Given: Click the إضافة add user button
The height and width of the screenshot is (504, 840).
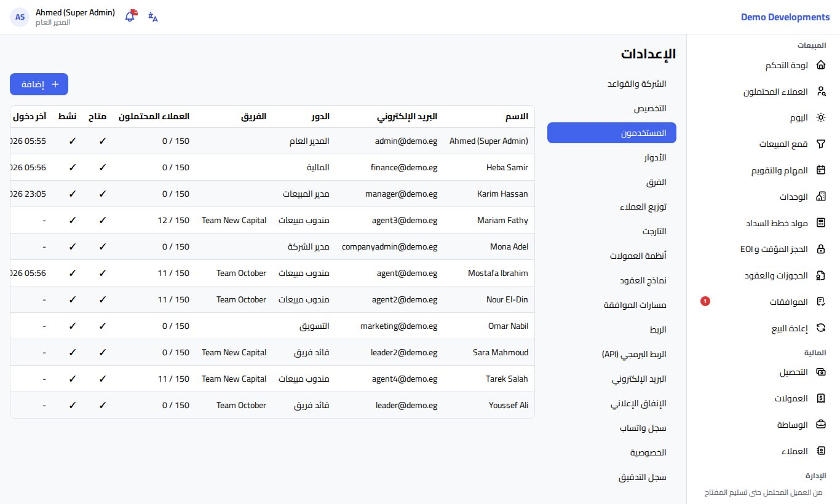Looking at the screenshot, I should [39, 84].
